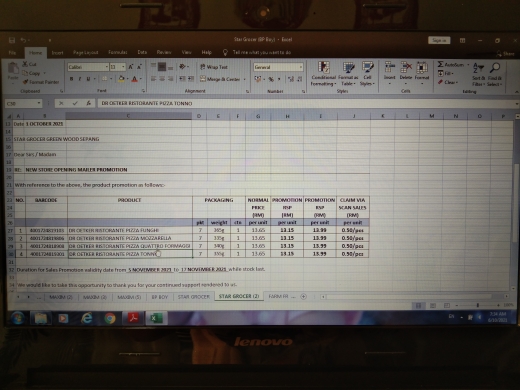The image size is (520, 390).
Task: Toggle Wrap Text for the cell
Action: [x=214, y=67]
